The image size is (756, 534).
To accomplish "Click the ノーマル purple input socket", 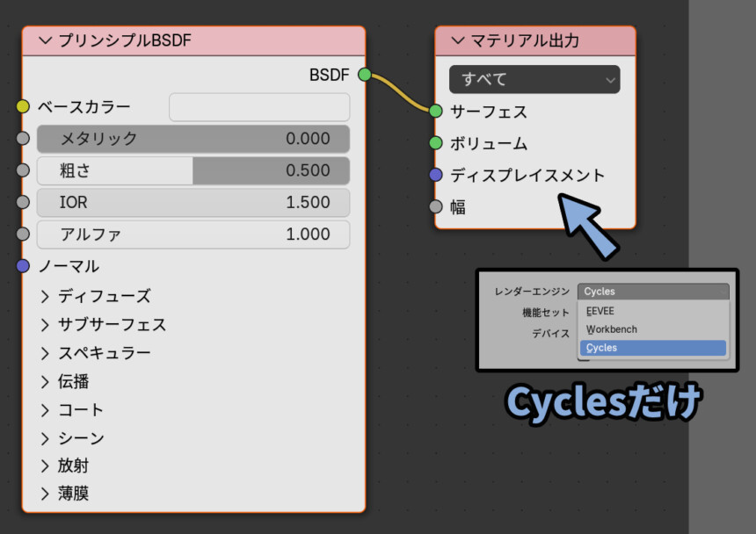I will tap(23, 266).
